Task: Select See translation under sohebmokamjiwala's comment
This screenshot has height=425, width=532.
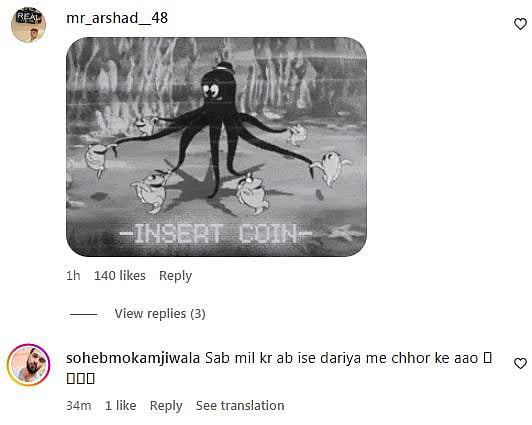Action: [240, 405]
